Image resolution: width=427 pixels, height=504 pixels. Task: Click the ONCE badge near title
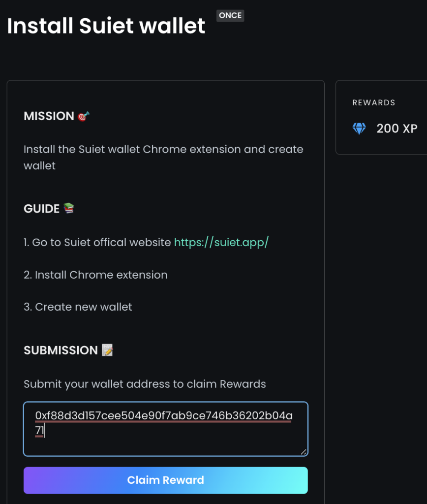pyautogui.click(x=230, y=15)
